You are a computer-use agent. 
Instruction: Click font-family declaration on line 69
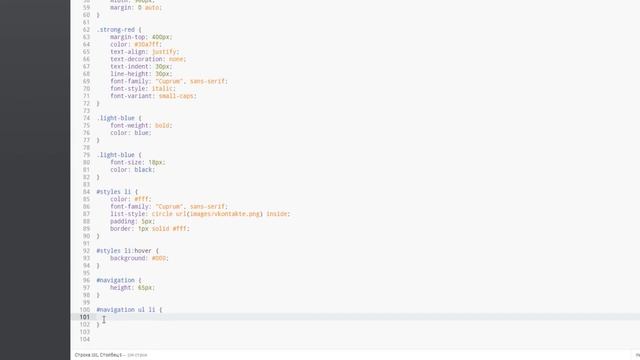(169, 81)
